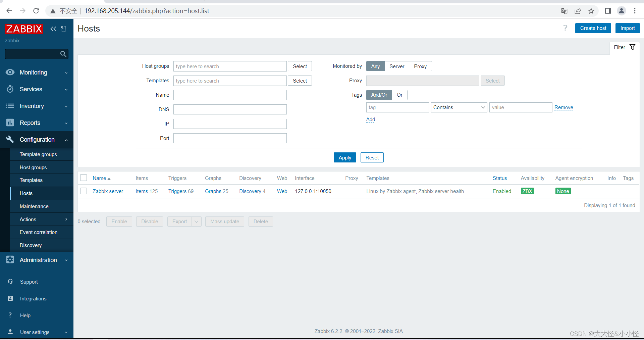Set Monitored by to Server

click(397, 66)
